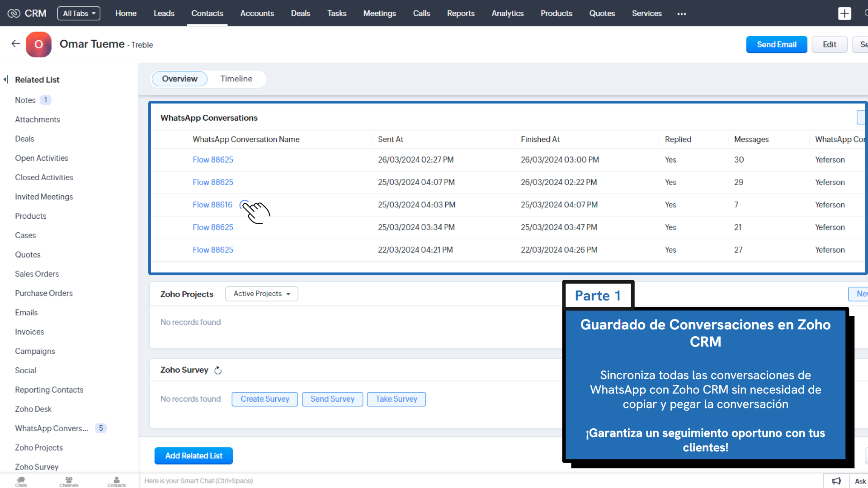Open Chats icon in bottom bar
Image resolution: width=868 pixels, height=488 pixels.
click(x=21, y=481)
